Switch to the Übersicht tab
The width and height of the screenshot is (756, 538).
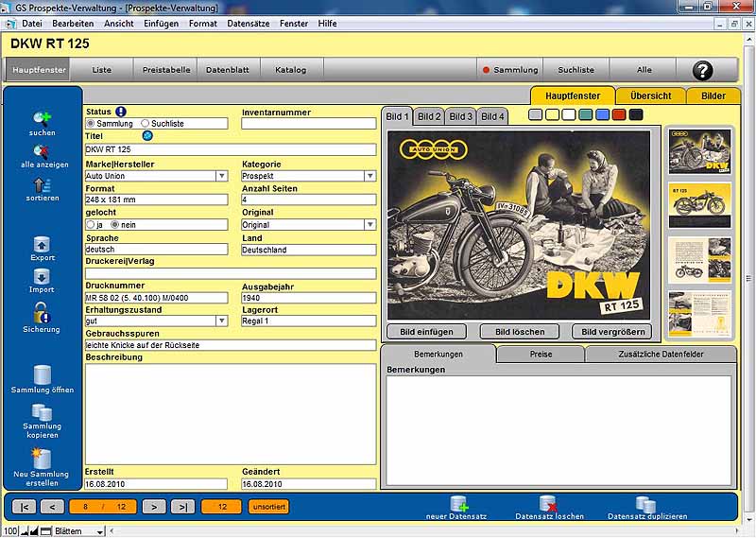coord(651,96)
